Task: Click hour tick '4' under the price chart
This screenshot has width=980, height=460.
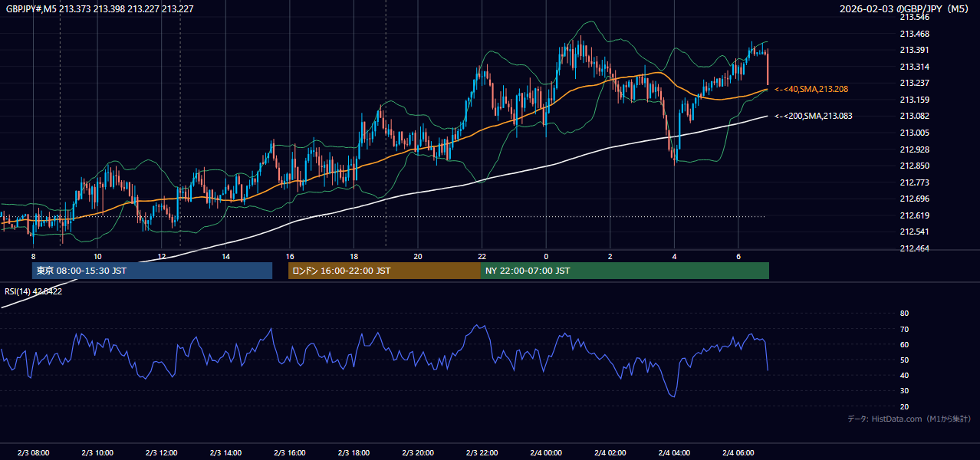Action: click(674, 256)
